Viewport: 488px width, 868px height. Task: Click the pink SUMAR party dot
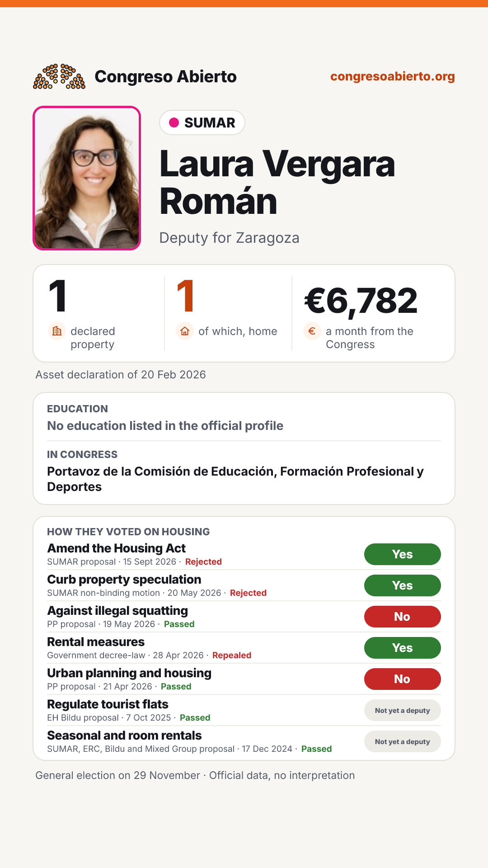coord(174,123)
